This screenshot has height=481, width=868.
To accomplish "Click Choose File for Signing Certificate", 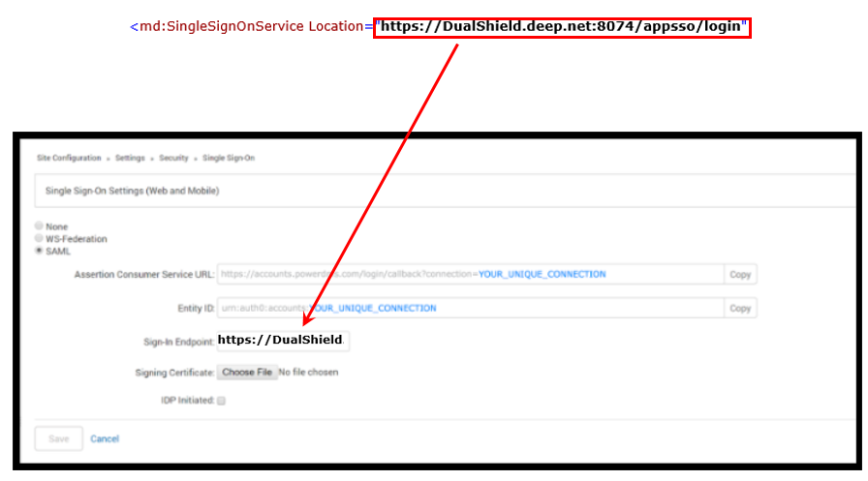I will click(x=247, y=372).
